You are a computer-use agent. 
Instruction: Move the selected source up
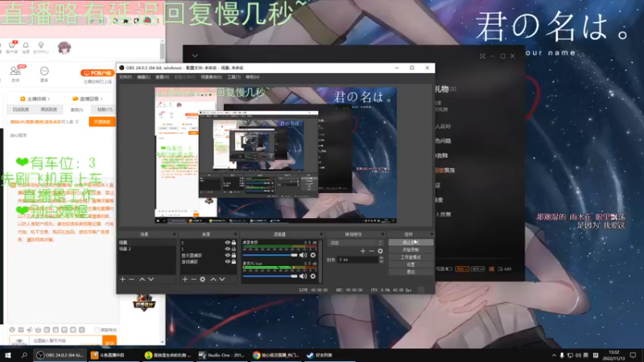213,279
